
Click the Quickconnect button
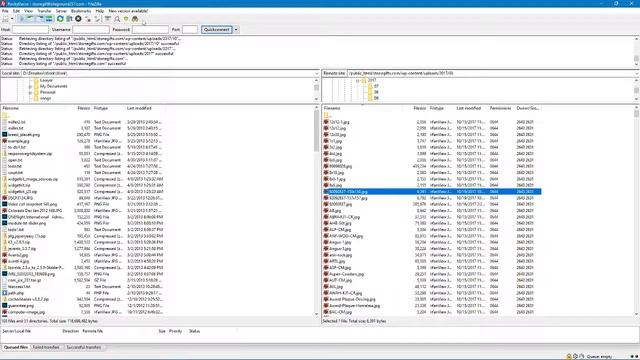217,29
